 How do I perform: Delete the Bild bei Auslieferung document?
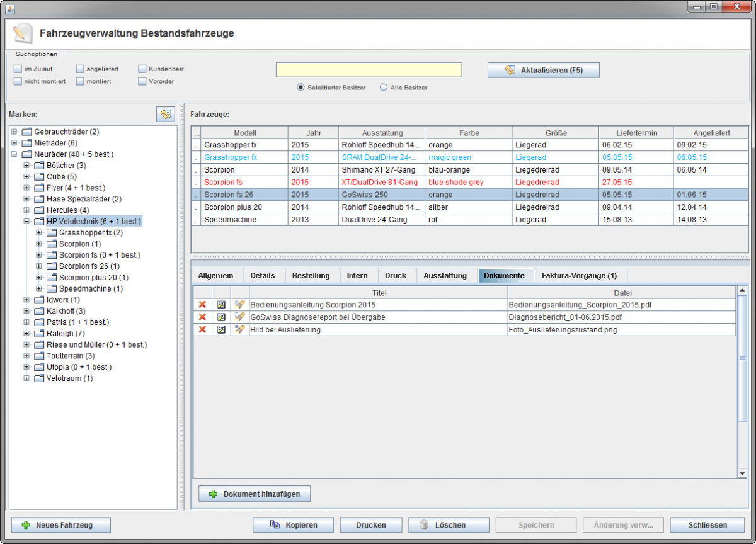202,330
